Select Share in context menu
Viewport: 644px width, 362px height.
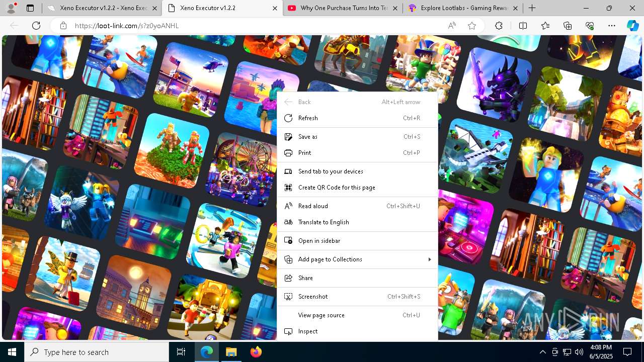point(357,278)
